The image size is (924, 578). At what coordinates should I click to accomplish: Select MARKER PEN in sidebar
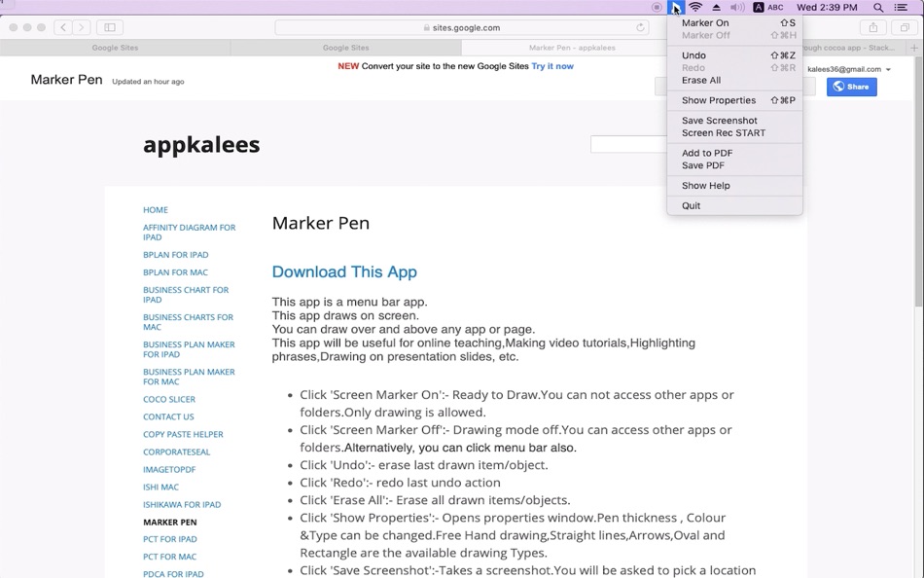click(x=169, y=523)
